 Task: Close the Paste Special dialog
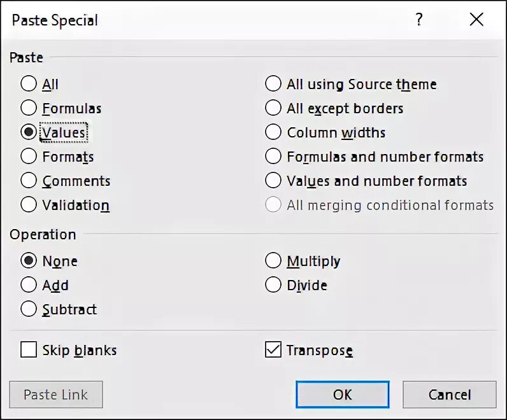(476, 20)
